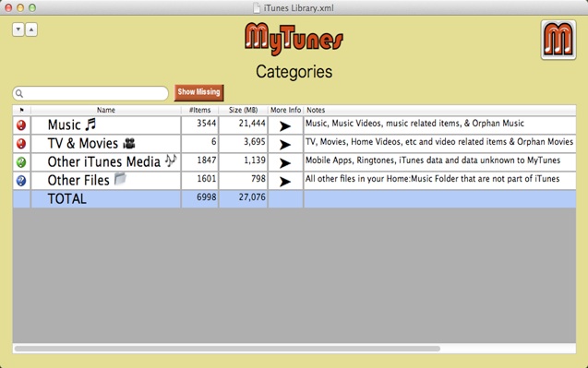Click the Show Missing button
The width and height of the screenshot is (588, 368).
[x=198, y=92]
